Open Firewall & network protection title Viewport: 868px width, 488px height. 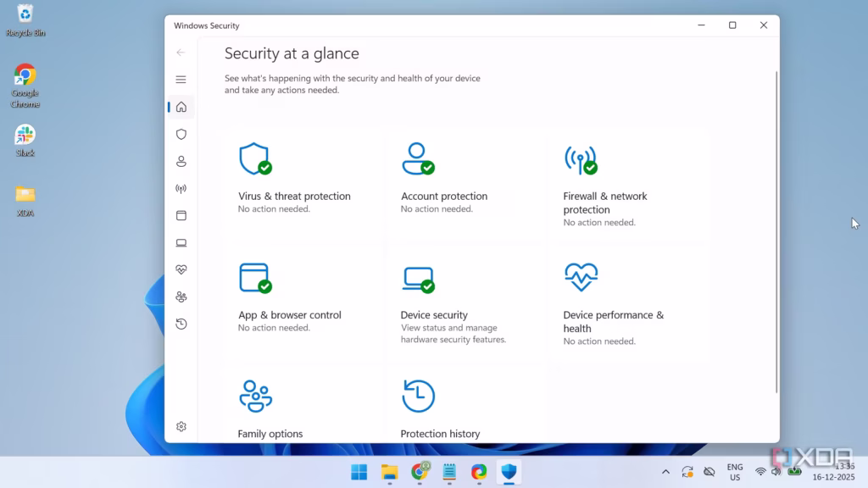pyautogui.click(x=605, y=202)
